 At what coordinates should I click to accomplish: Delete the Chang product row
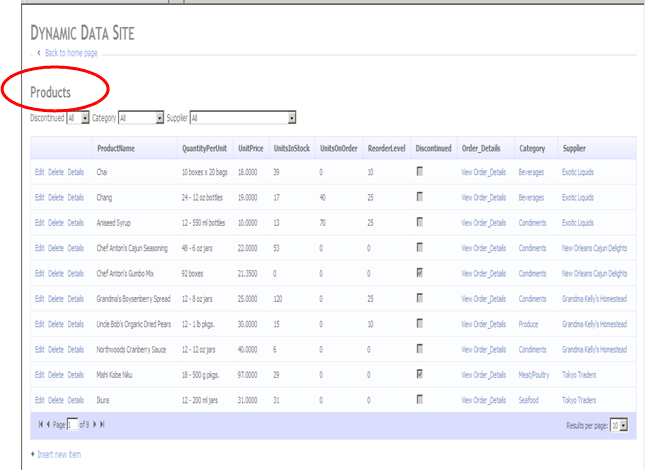click(x=56, y=197)
